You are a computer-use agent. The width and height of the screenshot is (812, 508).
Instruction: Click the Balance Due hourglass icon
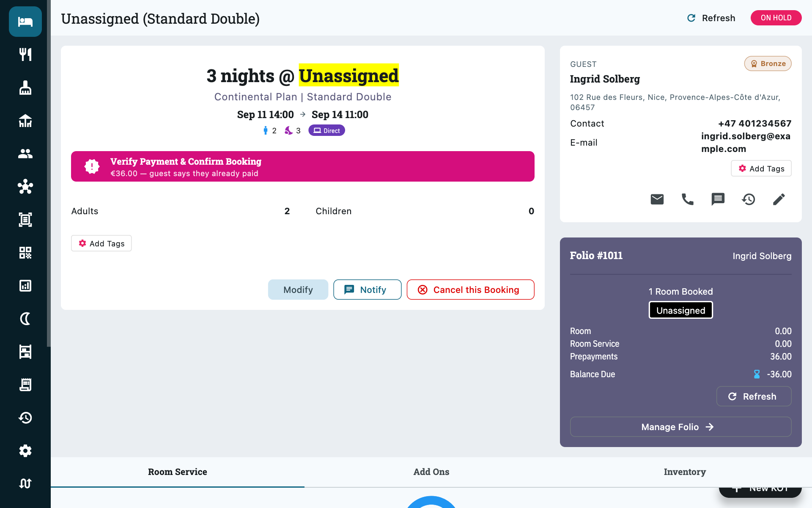pyautogui.click(x=757, y=374)
